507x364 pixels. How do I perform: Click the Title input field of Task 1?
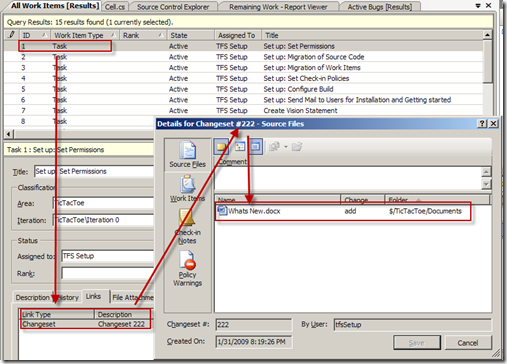pos(94,171)
